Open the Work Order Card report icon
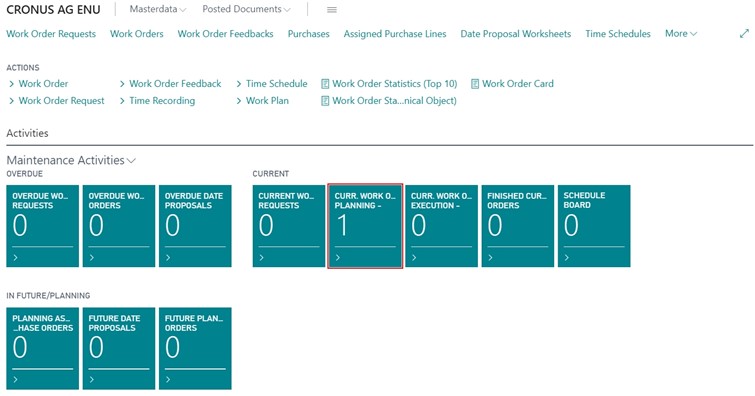Screen dimensions: 755x396 [475, 84]
